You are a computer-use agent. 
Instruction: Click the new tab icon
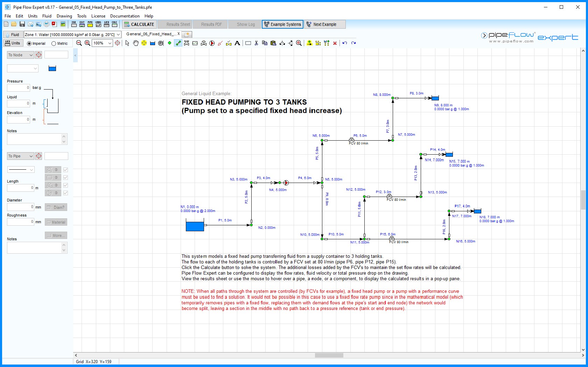point(187,34)
